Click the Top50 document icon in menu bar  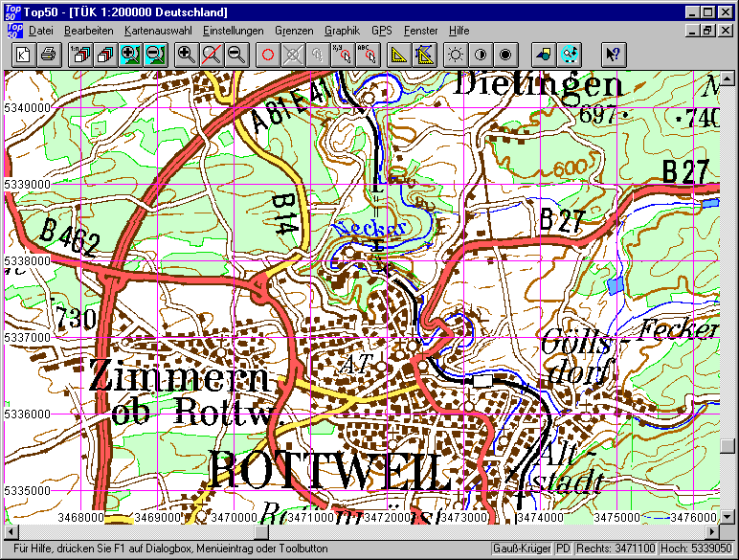pyautogui.click(x=14, y=31)
